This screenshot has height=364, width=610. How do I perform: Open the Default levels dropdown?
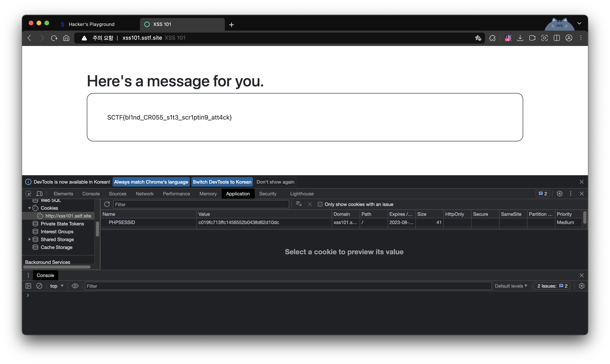pyautogui.click(x=511, y=286)
